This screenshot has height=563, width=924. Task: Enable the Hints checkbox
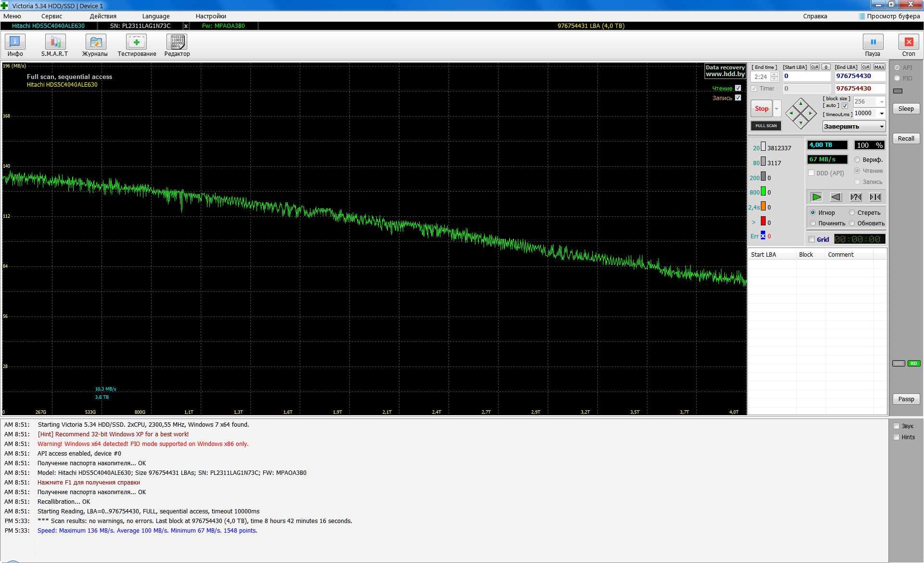(896, 437)
